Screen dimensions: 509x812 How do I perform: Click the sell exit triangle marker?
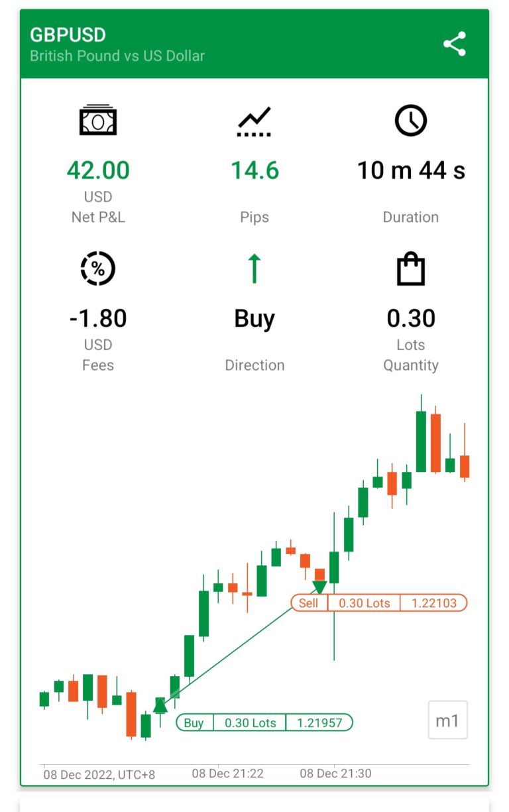(x=319, y=587)
